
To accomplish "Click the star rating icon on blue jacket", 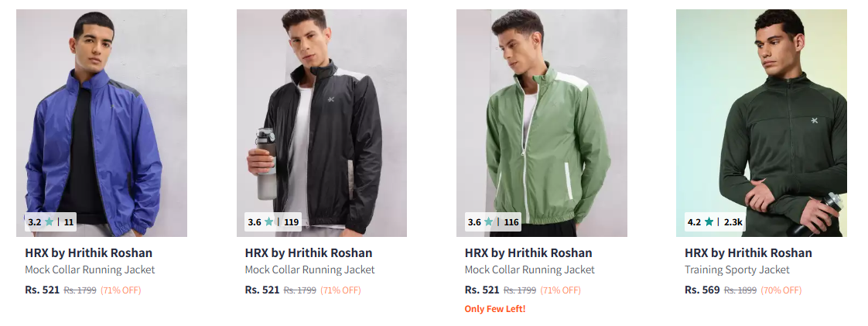I will point(50,222).
